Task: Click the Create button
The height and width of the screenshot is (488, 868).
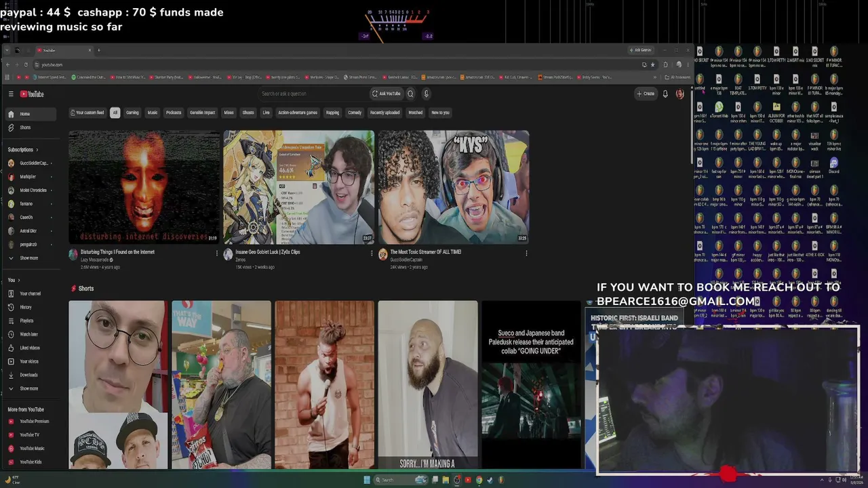Action: (646, 94)
